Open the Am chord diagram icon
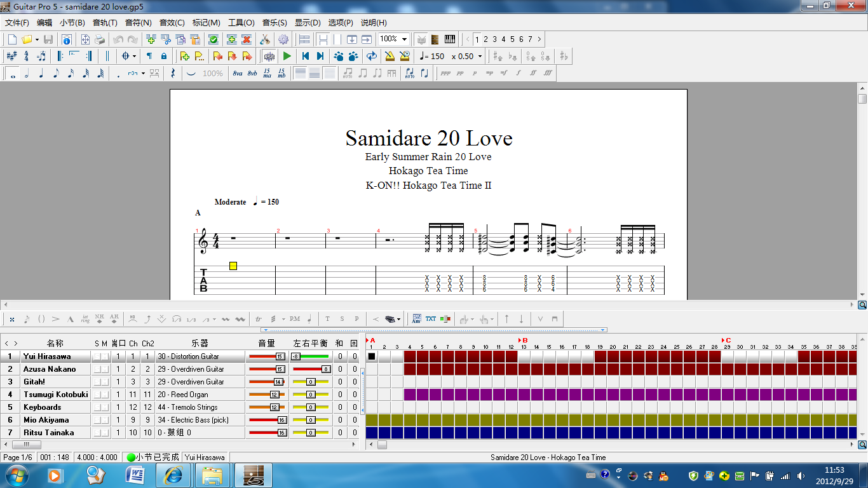 tap(417, 319)
